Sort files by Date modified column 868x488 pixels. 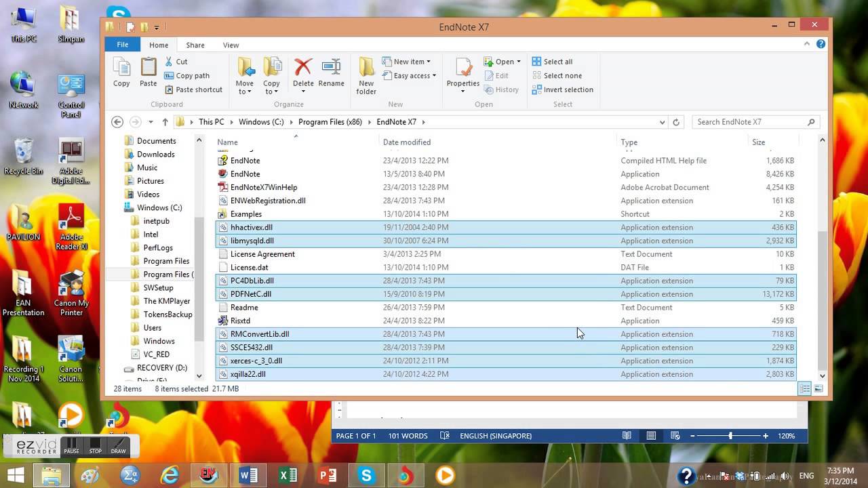click(x=498, y=142)
